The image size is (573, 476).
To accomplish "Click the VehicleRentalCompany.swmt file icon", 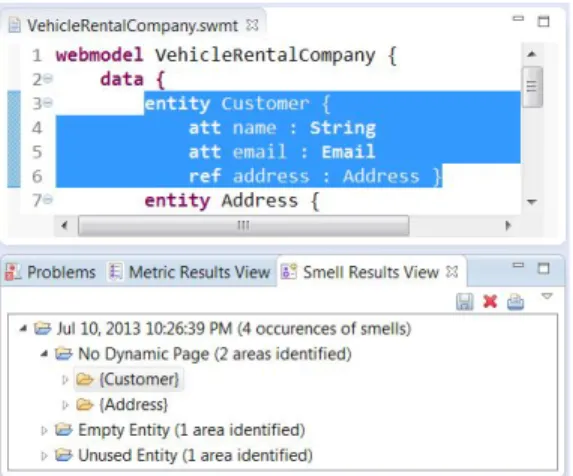I will 14,26.
